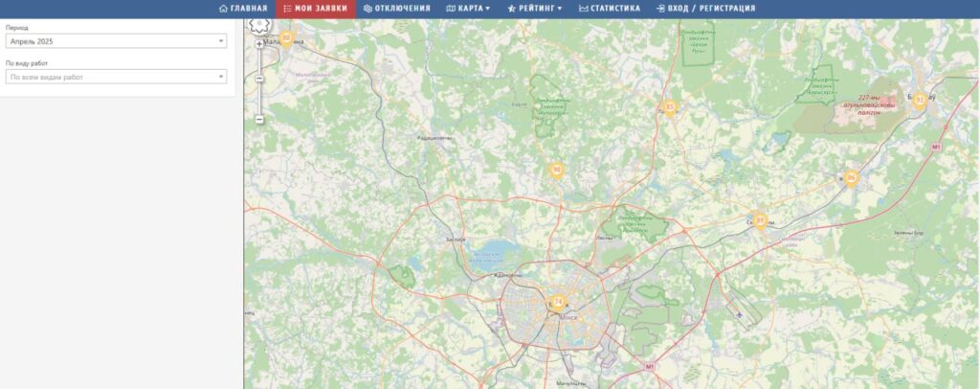Open the map marker labeled 83

tap(670, 108)
